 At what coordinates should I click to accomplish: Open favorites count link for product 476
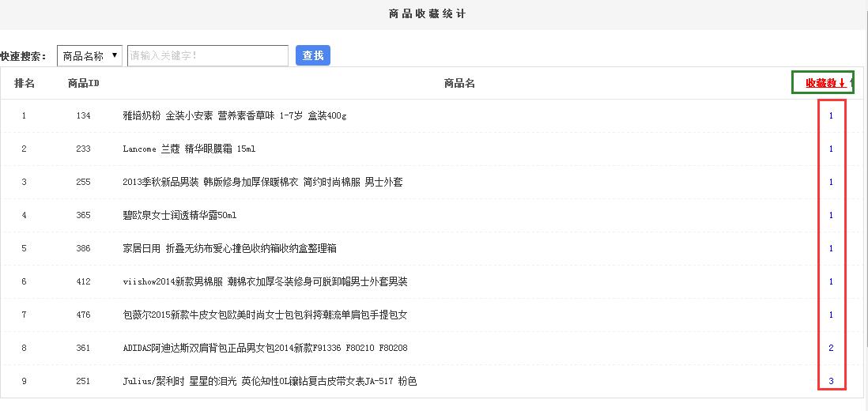[x=831, y=315]
